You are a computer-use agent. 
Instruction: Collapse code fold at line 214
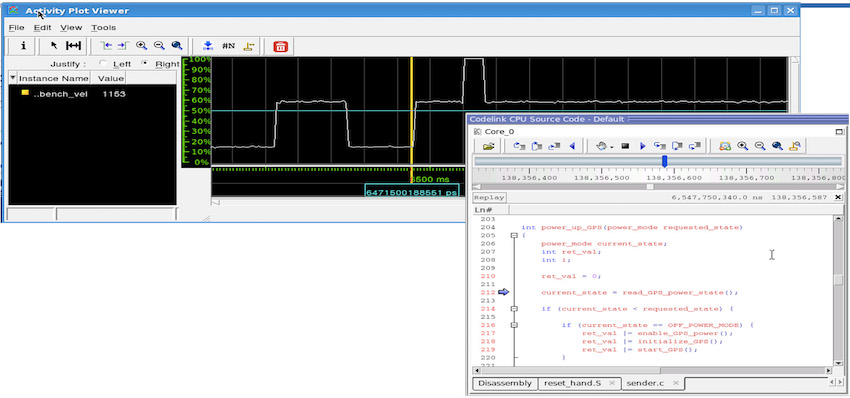point(514,309)
